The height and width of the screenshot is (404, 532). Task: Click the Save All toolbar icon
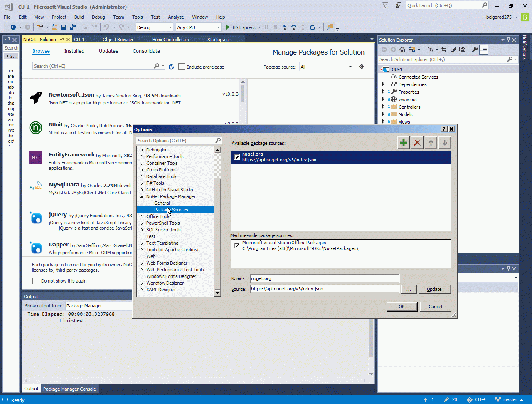73,27
